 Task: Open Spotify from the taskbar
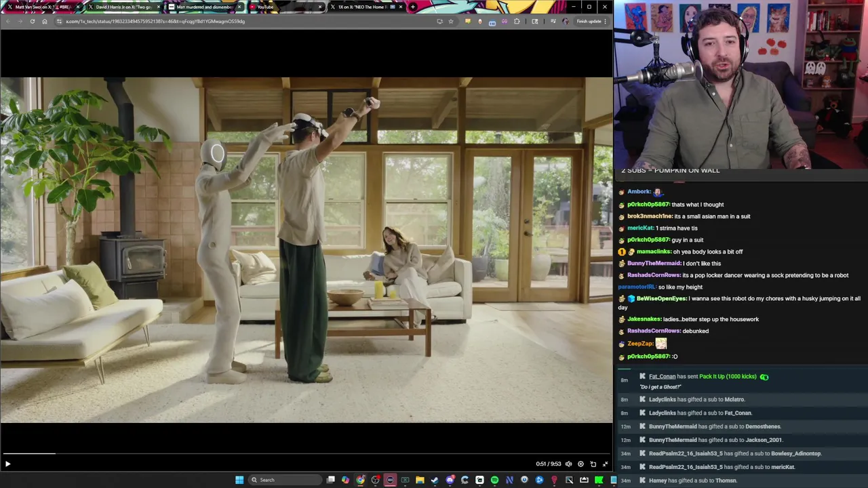point(494,480)
